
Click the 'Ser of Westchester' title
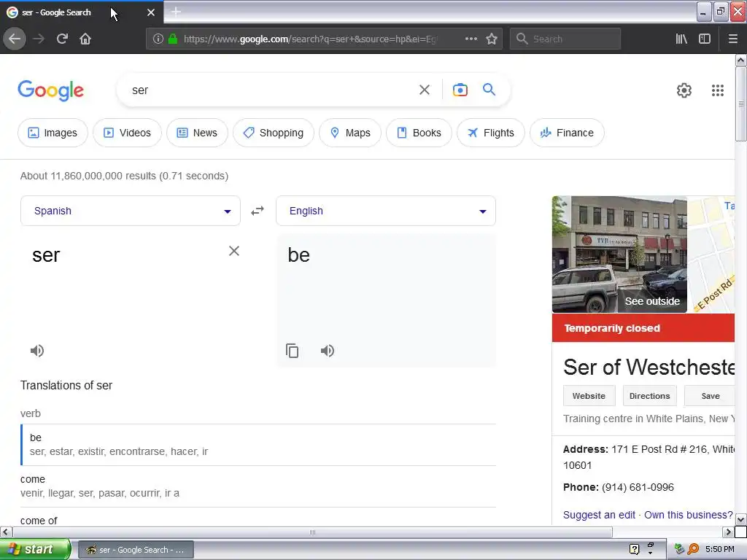coord(649,367)
